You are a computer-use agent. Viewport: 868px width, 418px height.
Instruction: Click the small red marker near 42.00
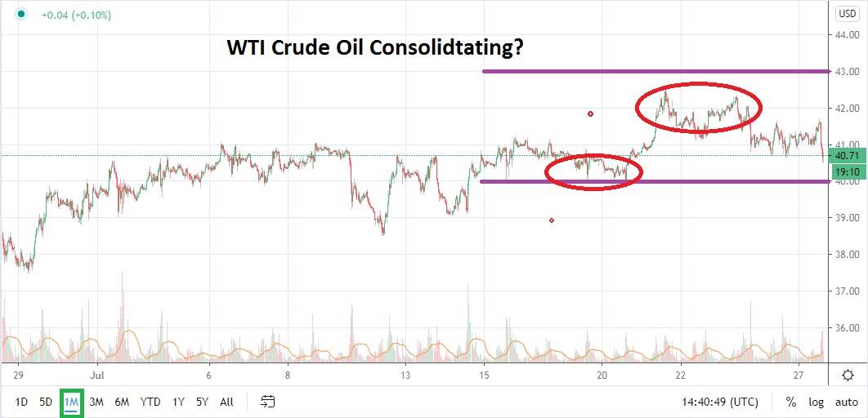pyautogui.click(x=590, y=113)
